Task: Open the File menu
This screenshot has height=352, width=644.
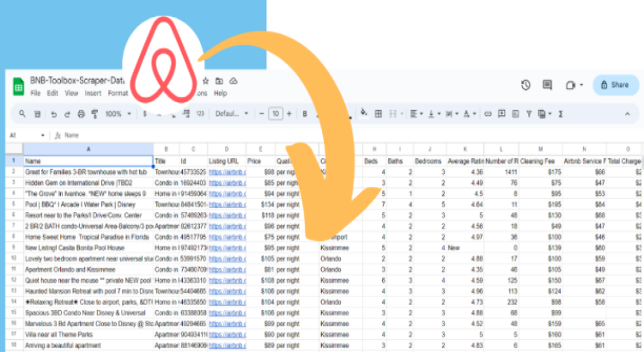Action: (35, 94)
